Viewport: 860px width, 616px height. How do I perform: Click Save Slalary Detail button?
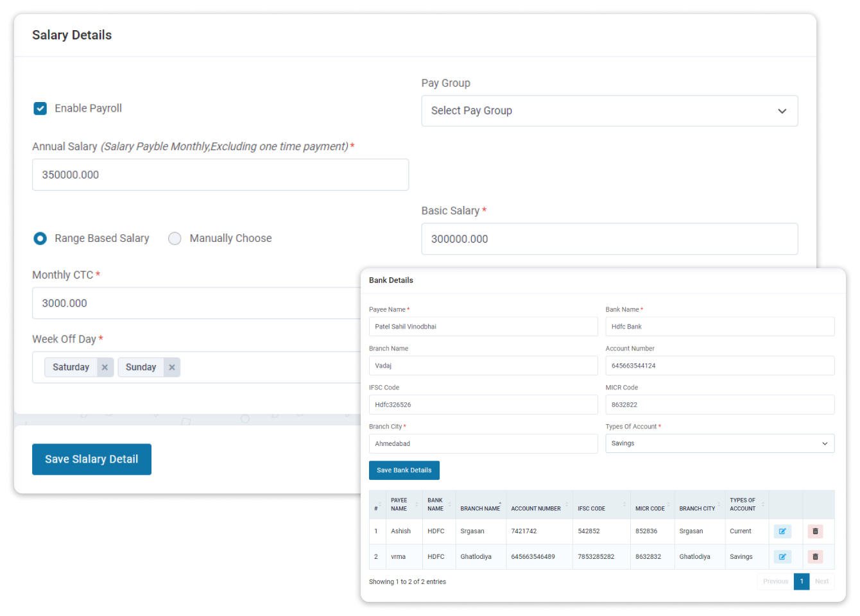click(x=92, y=459)
